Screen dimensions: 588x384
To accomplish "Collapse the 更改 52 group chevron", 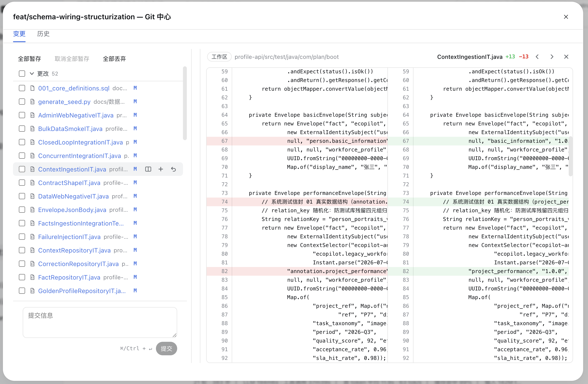I will click(32, 74).
